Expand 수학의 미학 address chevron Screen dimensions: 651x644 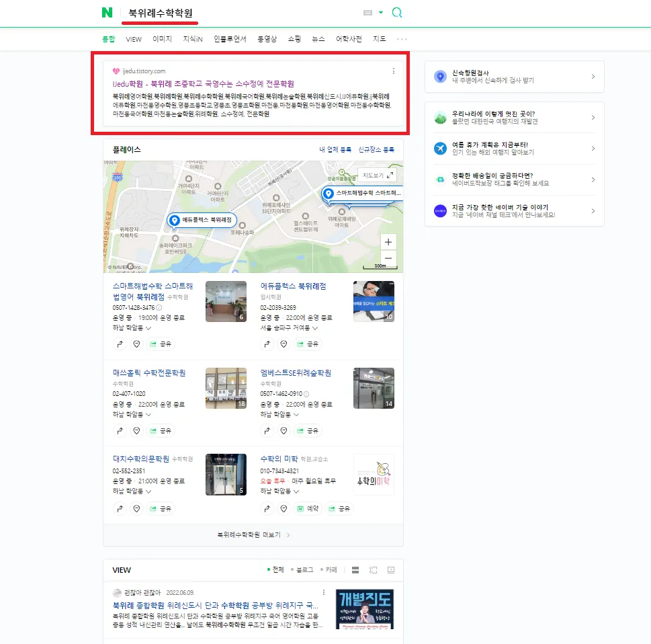point(296,491)
